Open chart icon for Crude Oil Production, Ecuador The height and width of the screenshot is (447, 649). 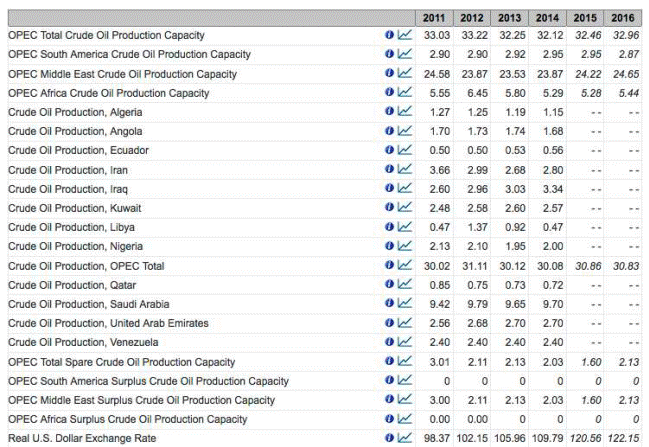pos(405,149)
